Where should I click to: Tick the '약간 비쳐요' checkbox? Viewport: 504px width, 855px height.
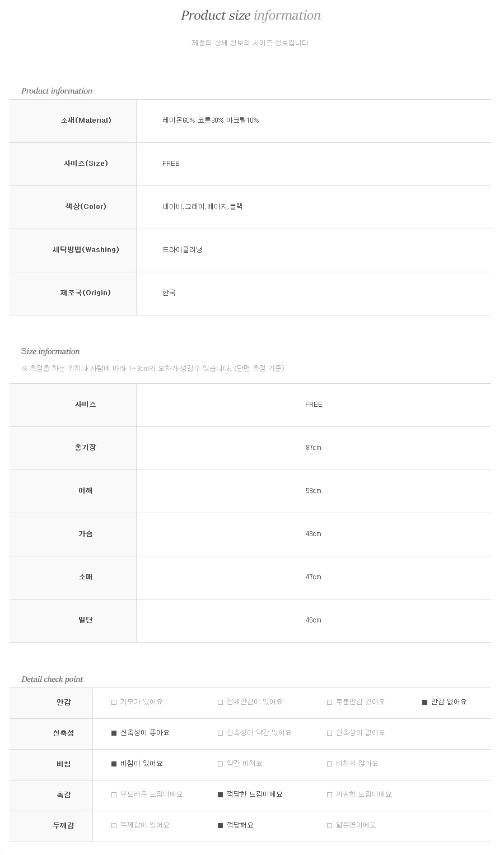(221, 764)
